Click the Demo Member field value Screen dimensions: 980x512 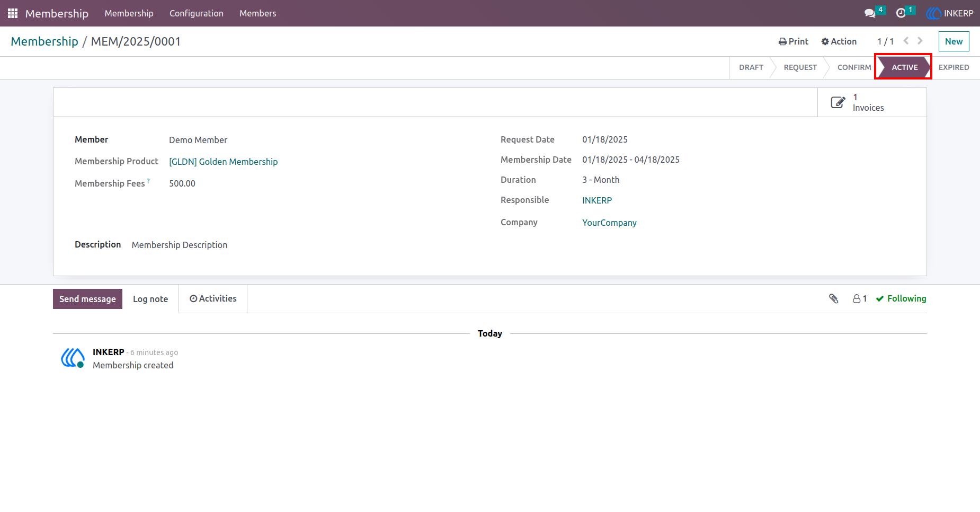point(198,140)
